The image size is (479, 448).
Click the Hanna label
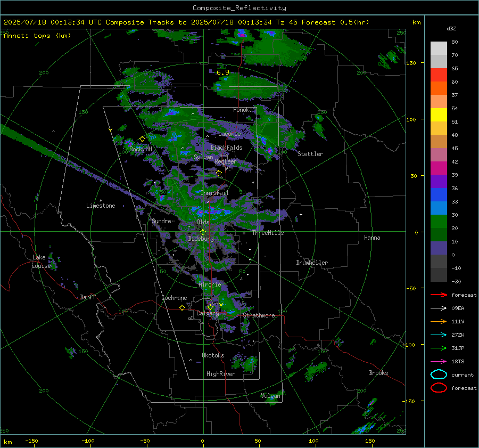coord(372,238)
